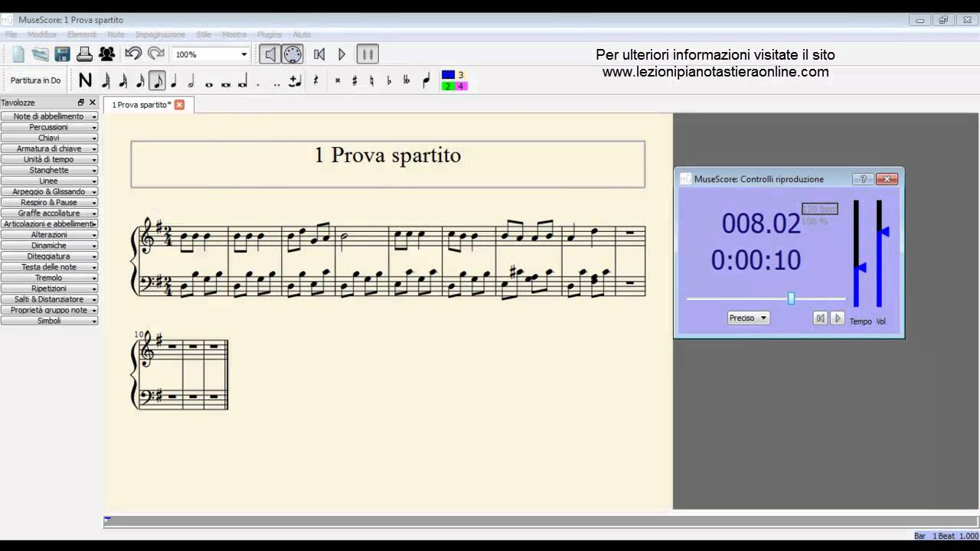Toggle repeat playback button in toolbar
Viewport: 980px width, 551px height.
pyautogui.click(x=367, y=54)
